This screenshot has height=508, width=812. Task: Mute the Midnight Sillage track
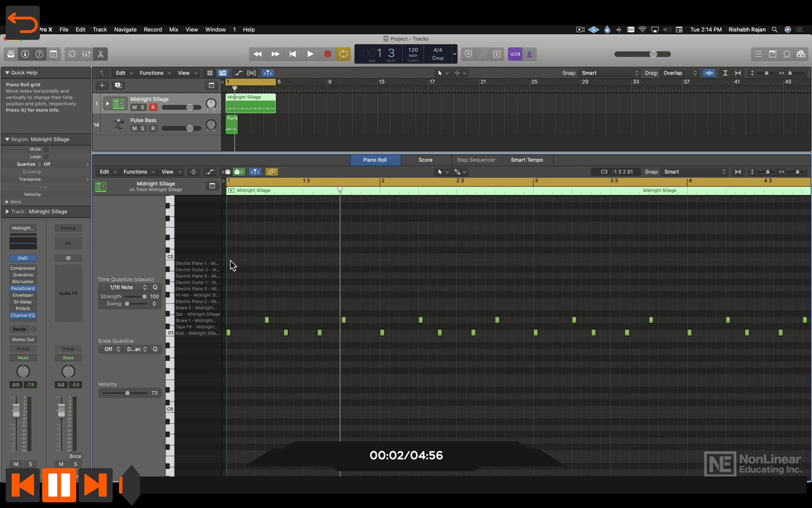click(x=134, y=108)
